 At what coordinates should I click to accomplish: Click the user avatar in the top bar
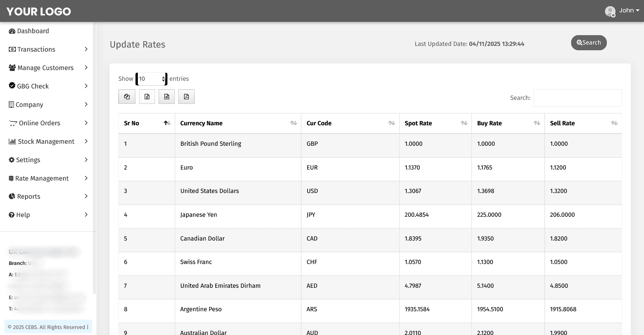click(x=610, y=11)
